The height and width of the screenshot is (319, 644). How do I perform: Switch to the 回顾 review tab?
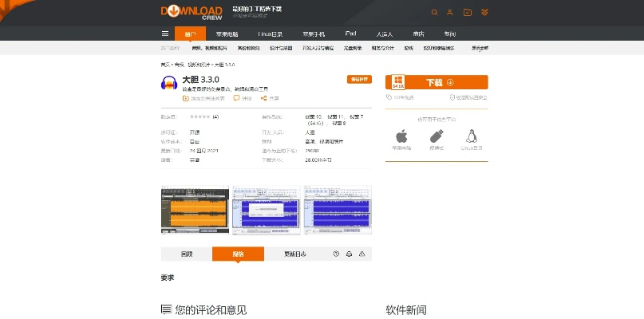point(187,254)
